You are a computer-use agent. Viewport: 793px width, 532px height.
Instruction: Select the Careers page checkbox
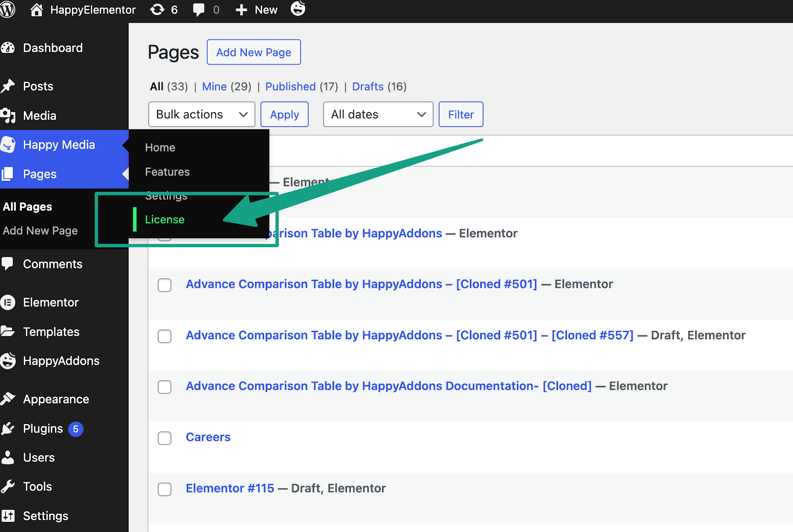tap(165, 438)
